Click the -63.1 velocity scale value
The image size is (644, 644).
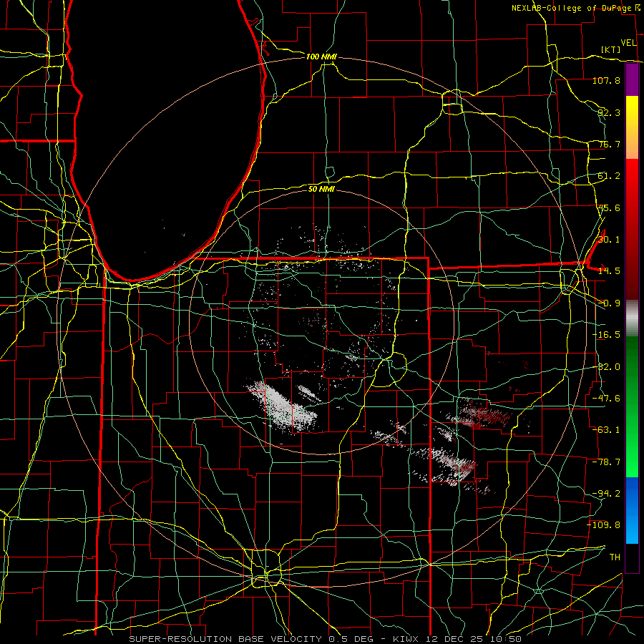click(x=606, y=430)
